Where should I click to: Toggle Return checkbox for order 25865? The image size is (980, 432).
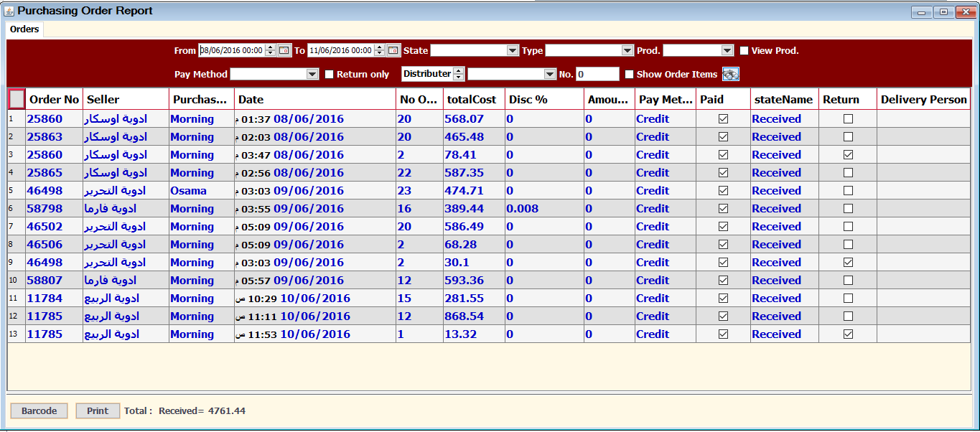pyautogui.click(x=848, y=173)
